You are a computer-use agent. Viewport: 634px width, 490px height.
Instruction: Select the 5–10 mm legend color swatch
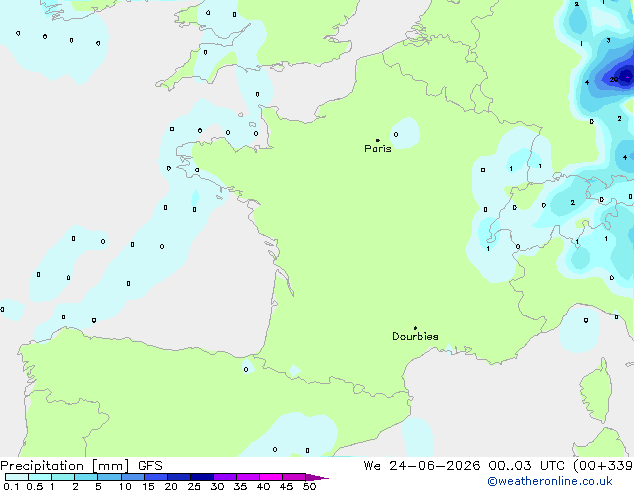click(109, 477)
